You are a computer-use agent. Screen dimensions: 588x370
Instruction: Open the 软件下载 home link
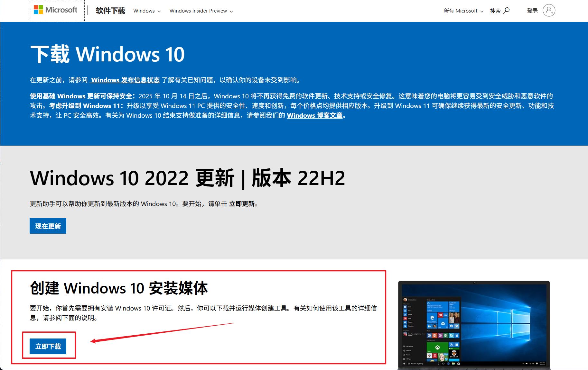point(110,11)
